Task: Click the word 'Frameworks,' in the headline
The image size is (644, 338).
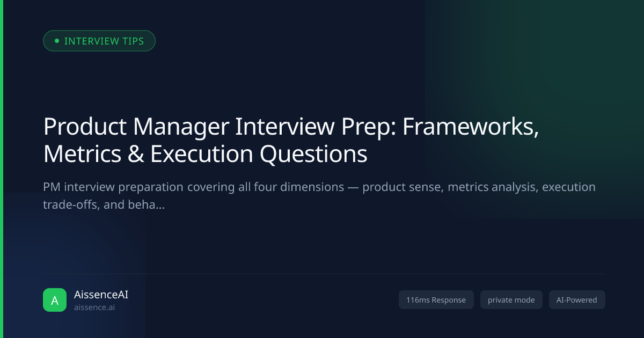Action: point(471,128)
